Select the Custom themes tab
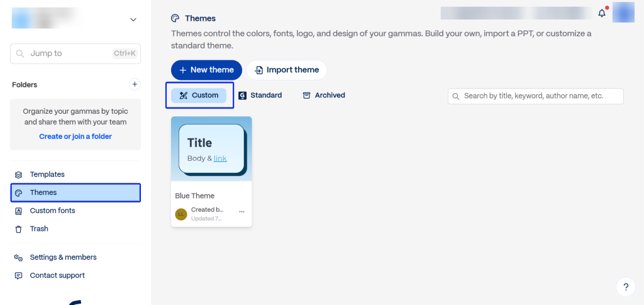 tap(199, 96)
